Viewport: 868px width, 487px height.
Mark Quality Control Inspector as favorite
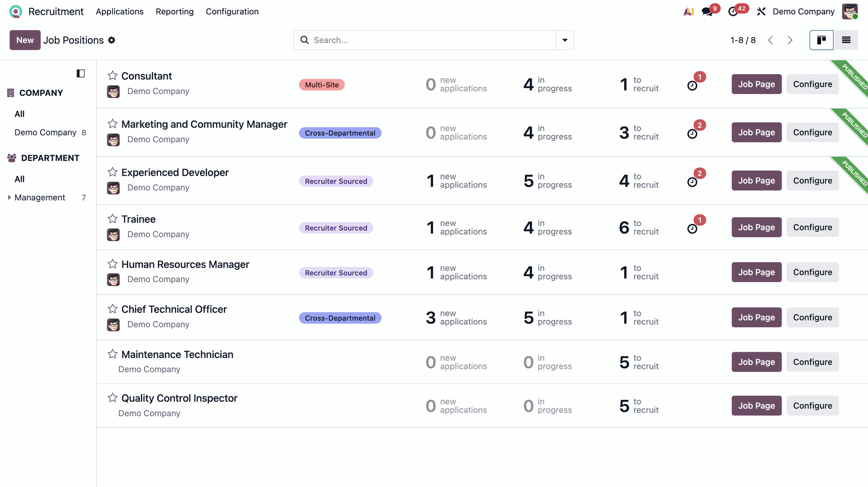(x=113, y=398)
